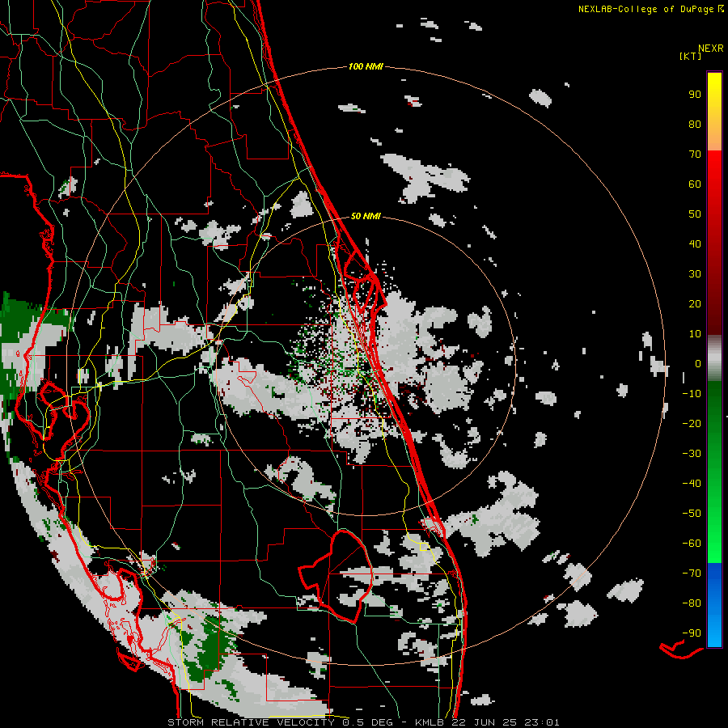Click the [KT] units label

click(x=690, y=56)
